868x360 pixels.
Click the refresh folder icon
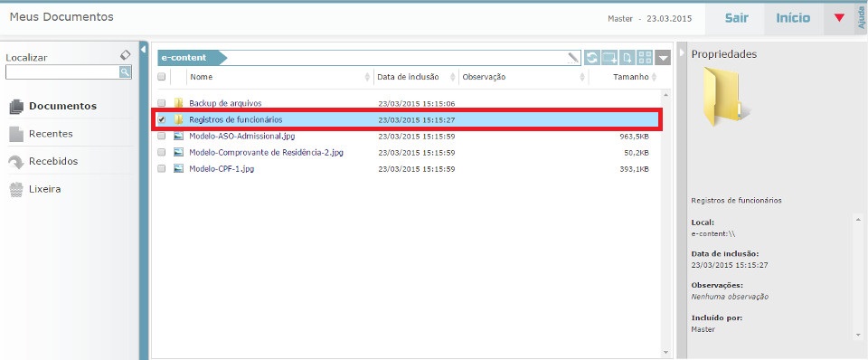pyautogui.click(x=592, y=58)
